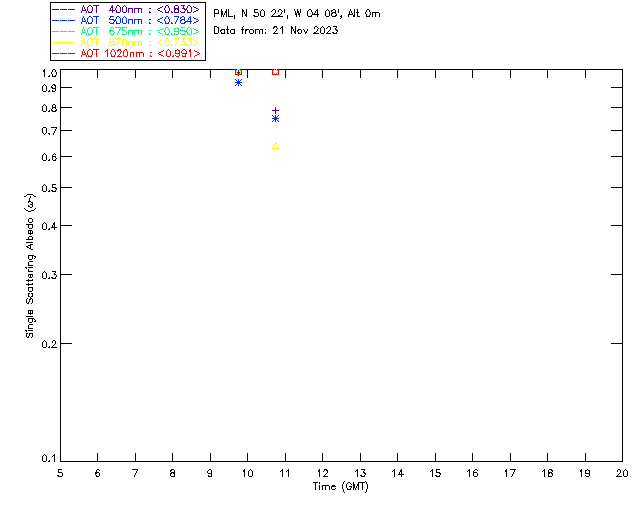Image resolution: width=640 pixels, height=512 pixels.
Task: Click the x-axis tick label '11'
Action: click(x=285, y=473)
